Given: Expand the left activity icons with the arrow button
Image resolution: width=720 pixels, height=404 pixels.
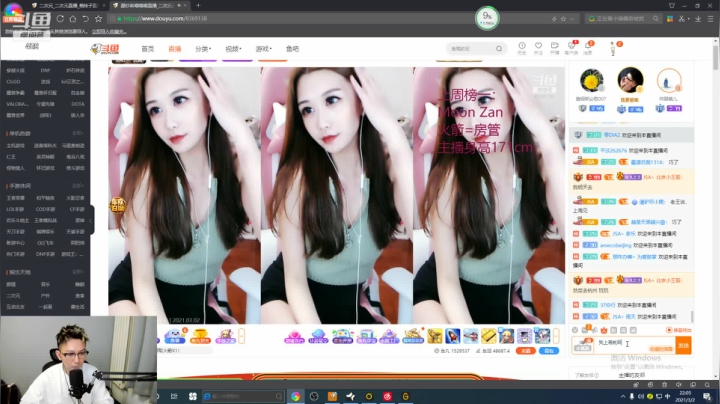Looking at the screenshot, I should [242, 336].
